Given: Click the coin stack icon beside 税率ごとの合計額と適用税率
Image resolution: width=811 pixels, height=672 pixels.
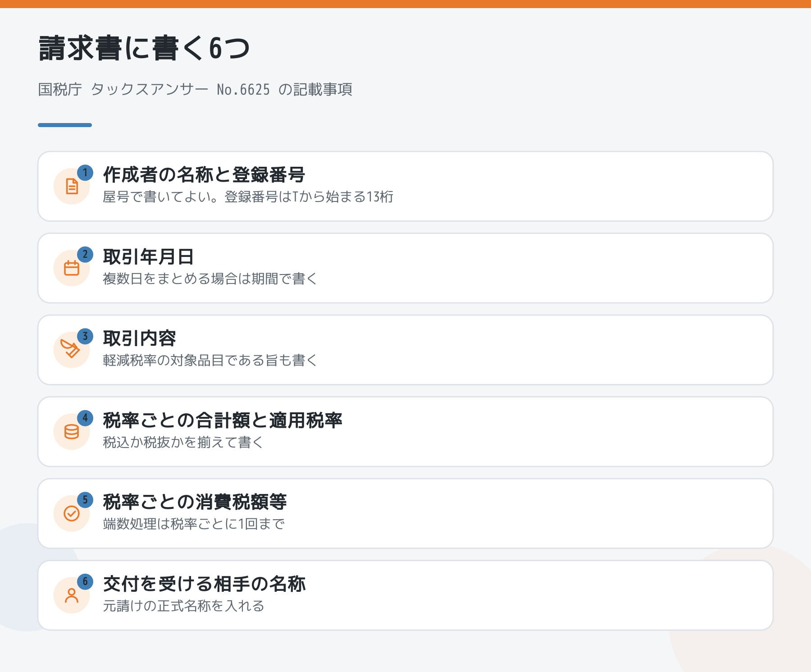Looking at the screenshot, I should (72, 431).
